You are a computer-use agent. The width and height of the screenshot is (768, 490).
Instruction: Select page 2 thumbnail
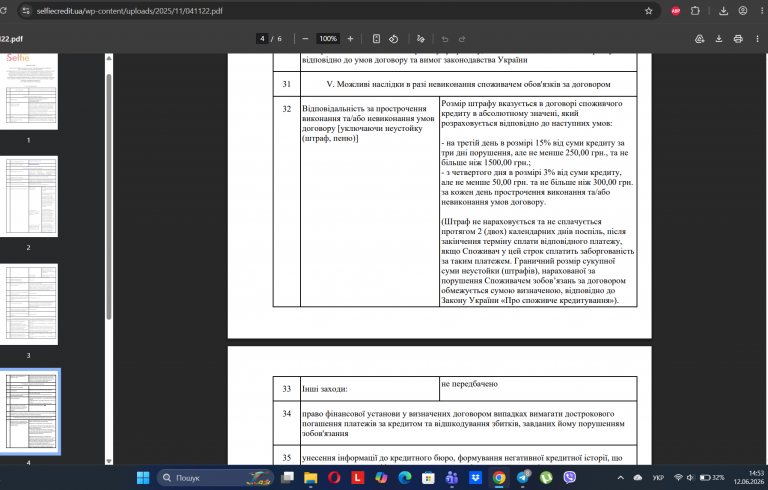(x=28, y=196)
